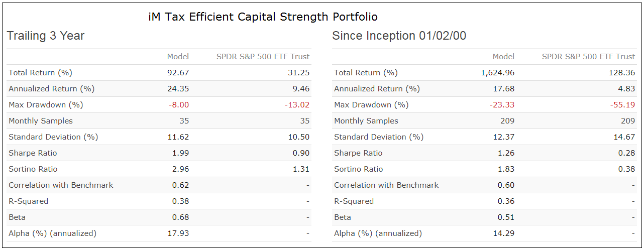Select the Correlation with Benchmark label on the left

[61, 185]
